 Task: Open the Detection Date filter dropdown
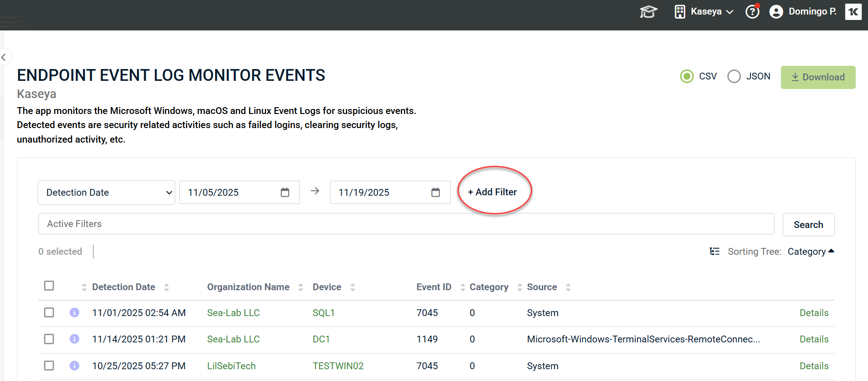tap(106, 193)
